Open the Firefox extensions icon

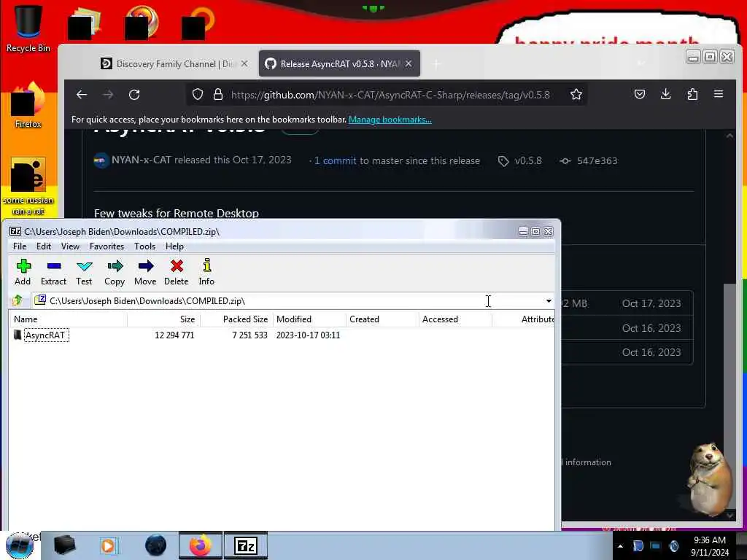point(692,94)
